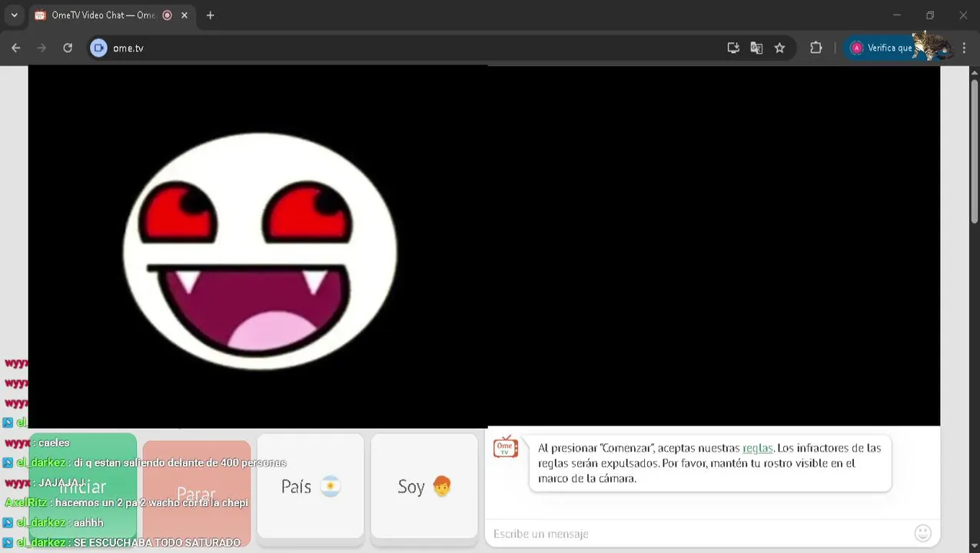The height and width of the screenshot is (553, 980).
Task: Go back with the browser back arrow
Action: click(x=16, y=48)
